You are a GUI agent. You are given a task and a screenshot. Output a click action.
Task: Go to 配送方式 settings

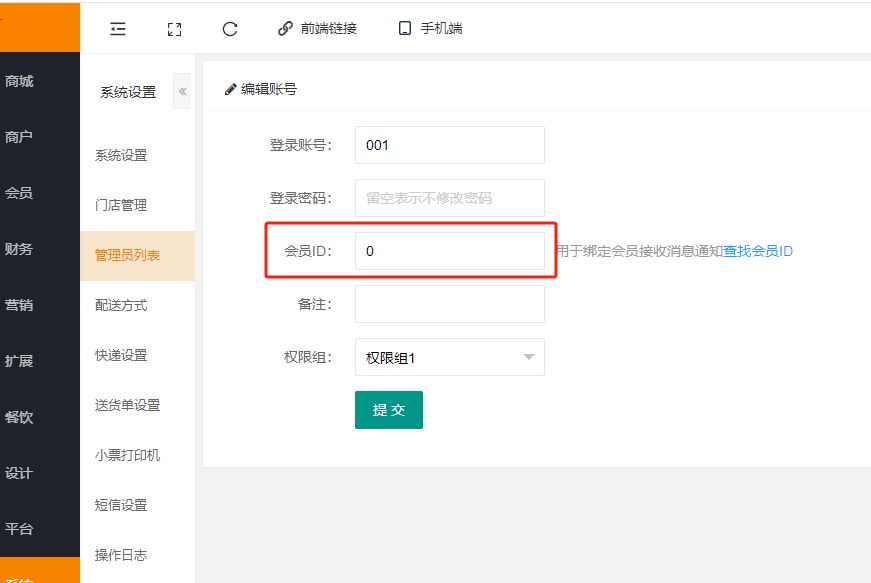pos(121,305)
